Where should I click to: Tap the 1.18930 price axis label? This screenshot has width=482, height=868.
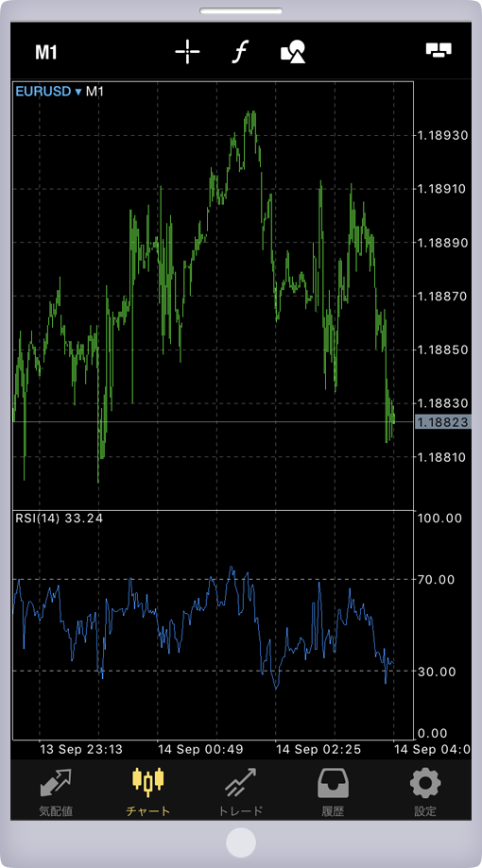coord(442,136)
